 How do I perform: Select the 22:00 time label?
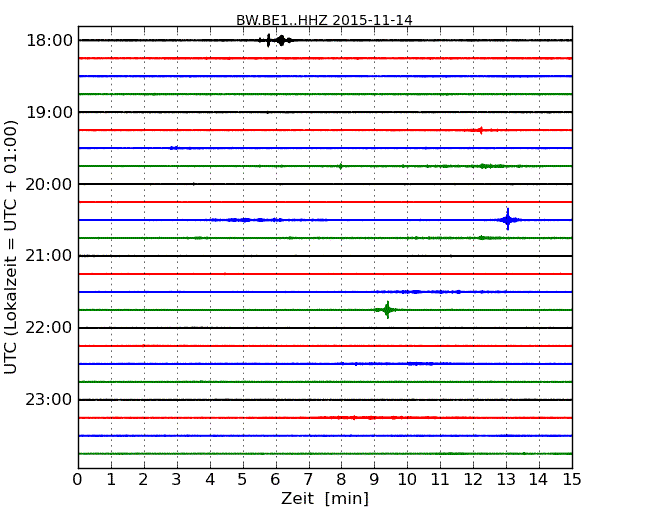pos(49,328)
